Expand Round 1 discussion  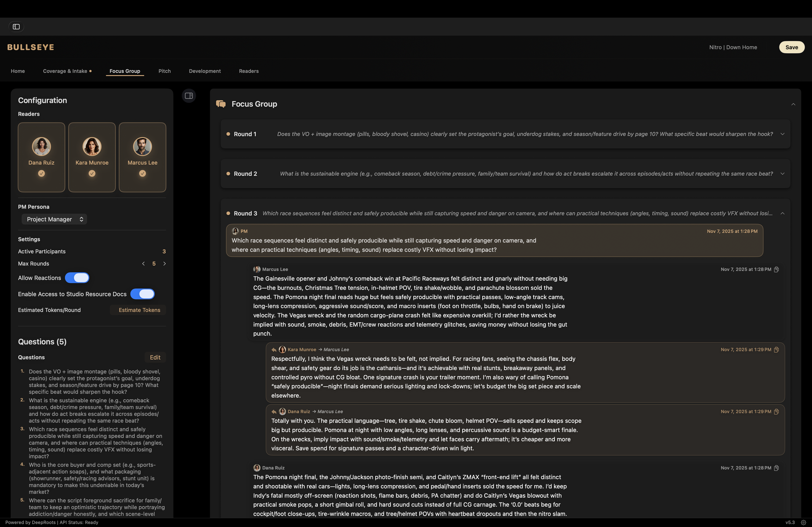[782, 134]
